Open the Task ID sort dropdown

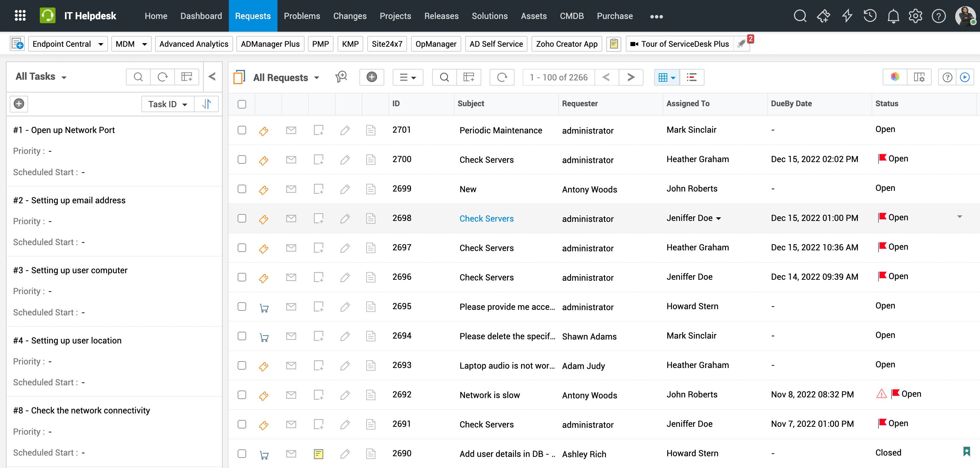(167, 104)
